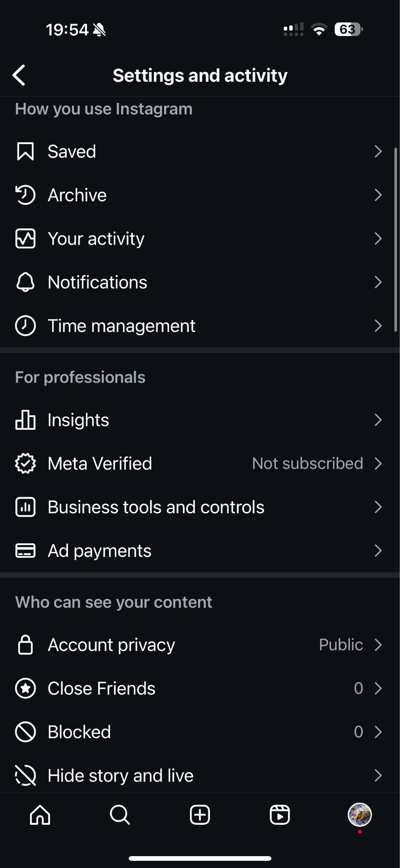
Task: Tap the Meta Verified badge icon
Action: click(x=25, y=464)
